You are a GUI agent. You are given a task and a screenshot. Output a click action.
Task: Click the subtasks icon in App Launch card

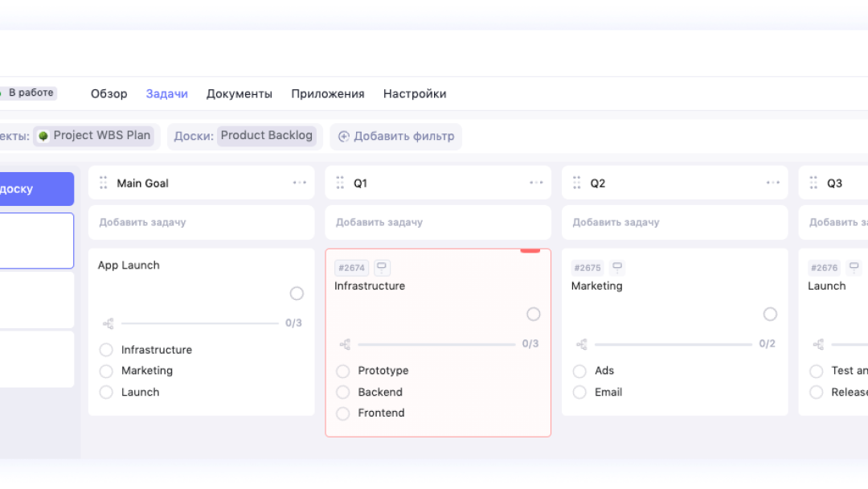coord(108,324)
